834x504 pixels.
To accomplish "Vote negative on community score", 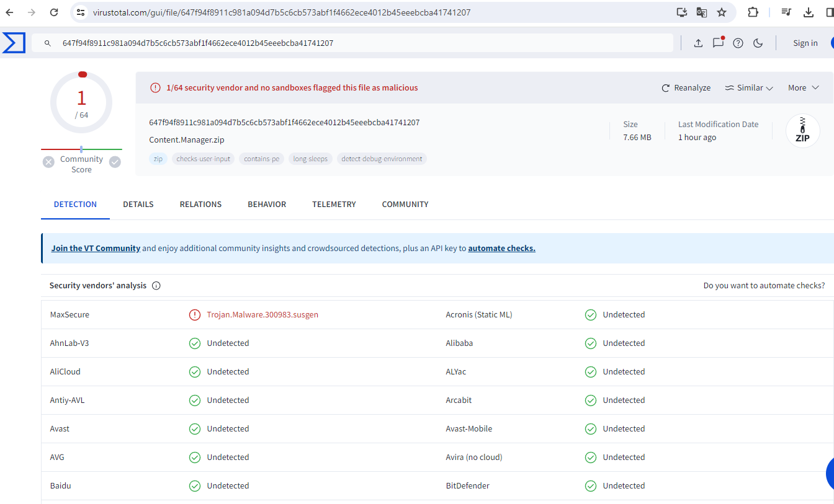I will click(48, 162).
